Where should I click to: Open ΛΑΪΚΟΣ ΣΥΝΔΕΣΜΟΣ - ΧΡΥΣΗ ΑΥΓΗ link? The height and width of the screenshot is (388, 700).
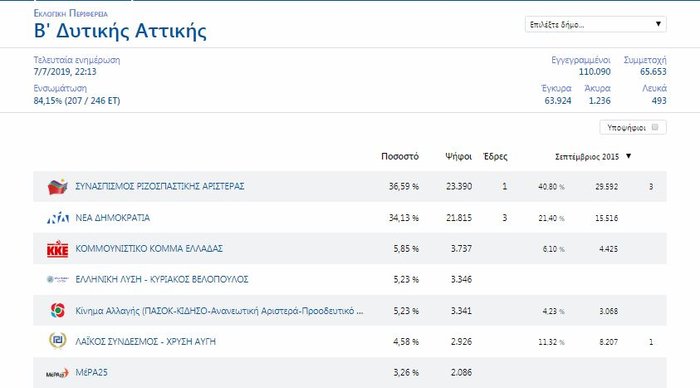tap(146, 342)
